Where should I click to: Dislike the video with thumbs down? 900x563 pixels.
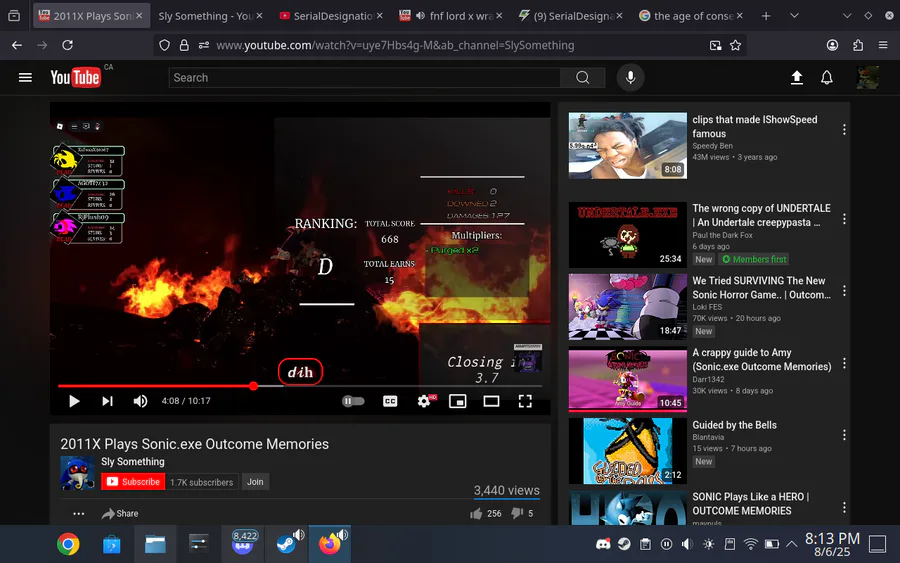517,514
